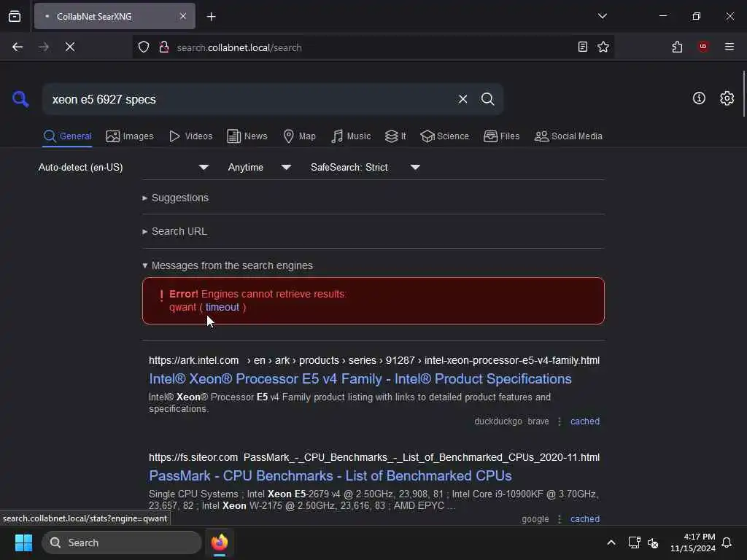Image resolution: width=747 pixels, height=560 pixels.
Task: Go back with the browser back arrow
Action: 18,47
